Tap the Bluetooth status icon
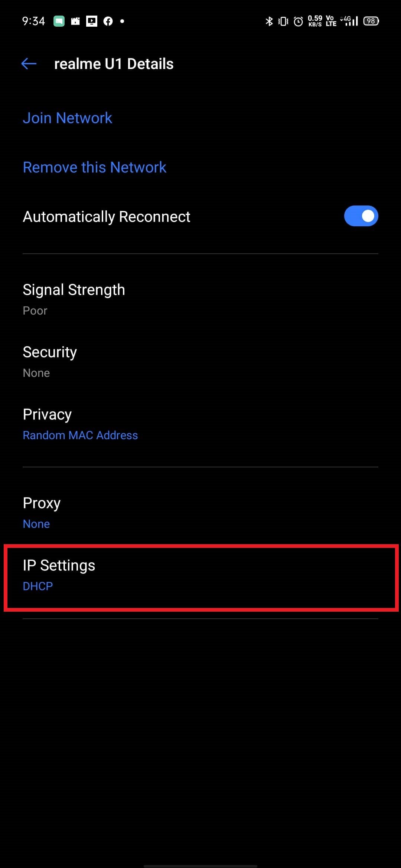 [x=268, y=21]
